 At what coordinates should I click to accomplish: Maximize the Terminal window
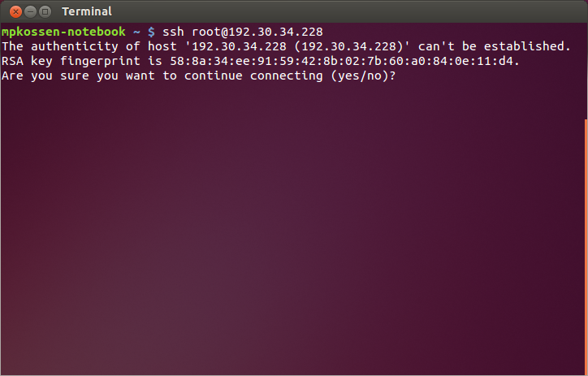coord(45,11)
